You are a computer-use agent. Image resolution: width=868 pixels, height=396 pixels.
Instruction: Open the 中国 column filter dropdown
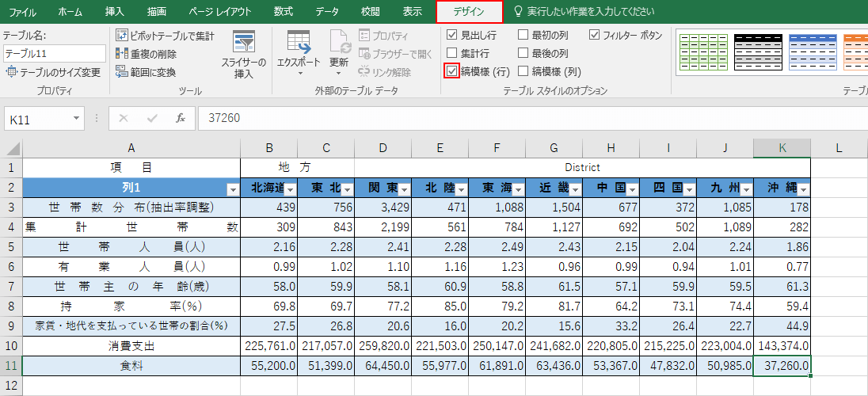[632, 190]
